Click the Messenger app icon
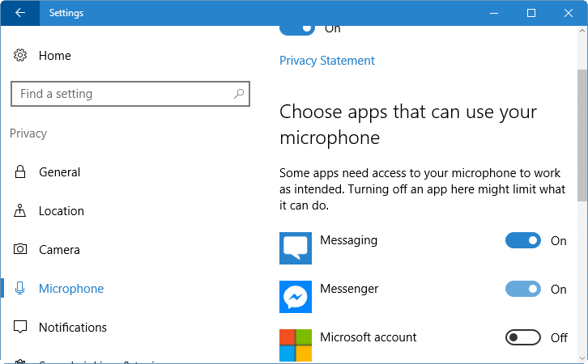Image resolution: width=588 pixels, height=364 pixels. click(296, 297)
